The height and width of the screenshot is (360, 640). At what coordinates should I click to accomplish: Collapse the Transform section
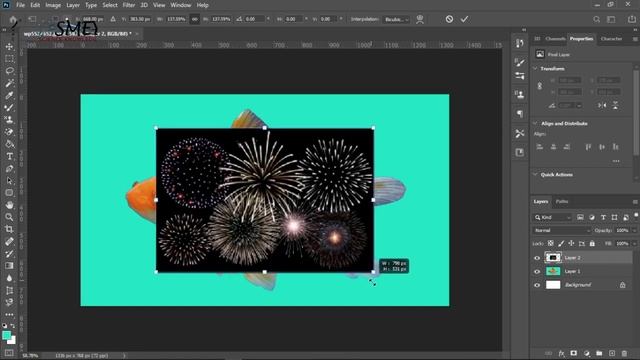535,69
